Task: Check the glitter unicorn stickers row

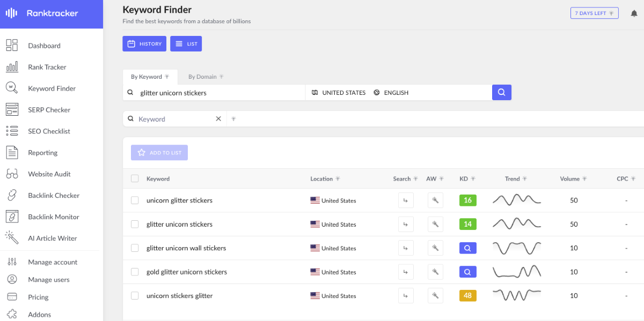Action: (135, 224)
